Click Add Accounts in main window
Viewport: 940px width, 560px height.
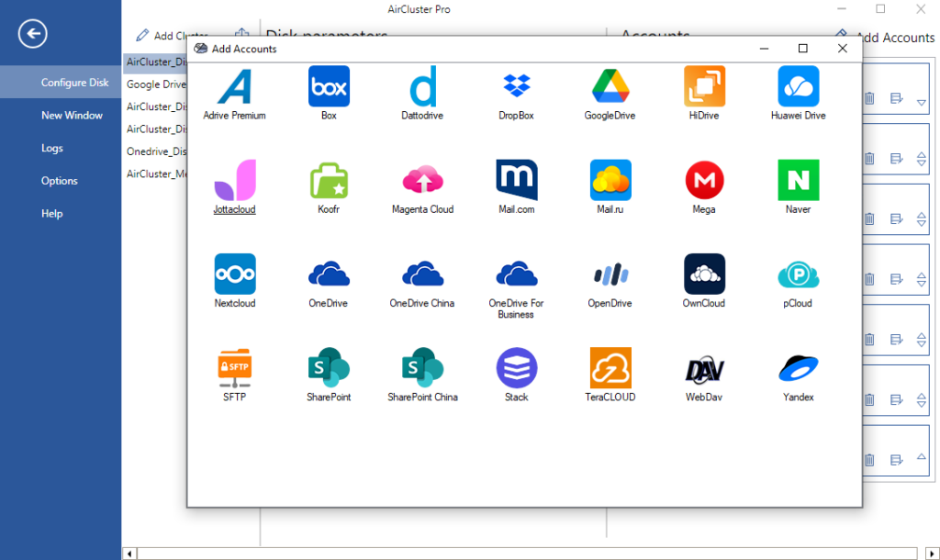pyautogui.click(x=885, y=37)
